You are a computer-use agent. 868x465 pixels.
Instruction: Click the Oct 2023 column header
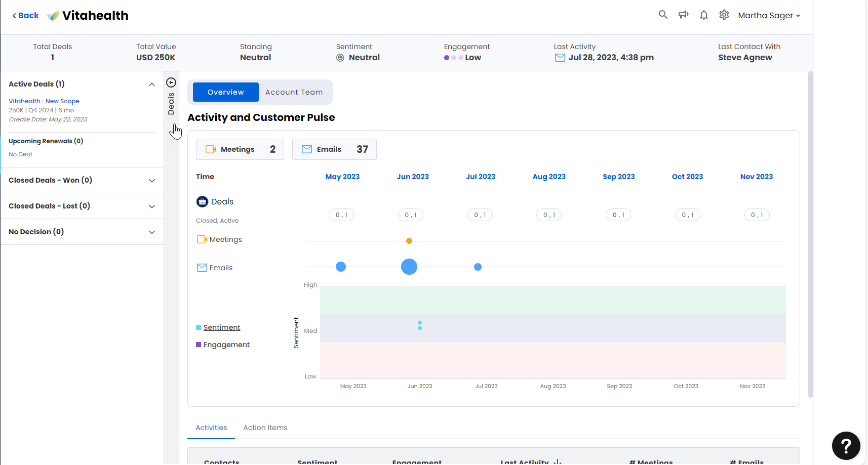coord(687,177)
